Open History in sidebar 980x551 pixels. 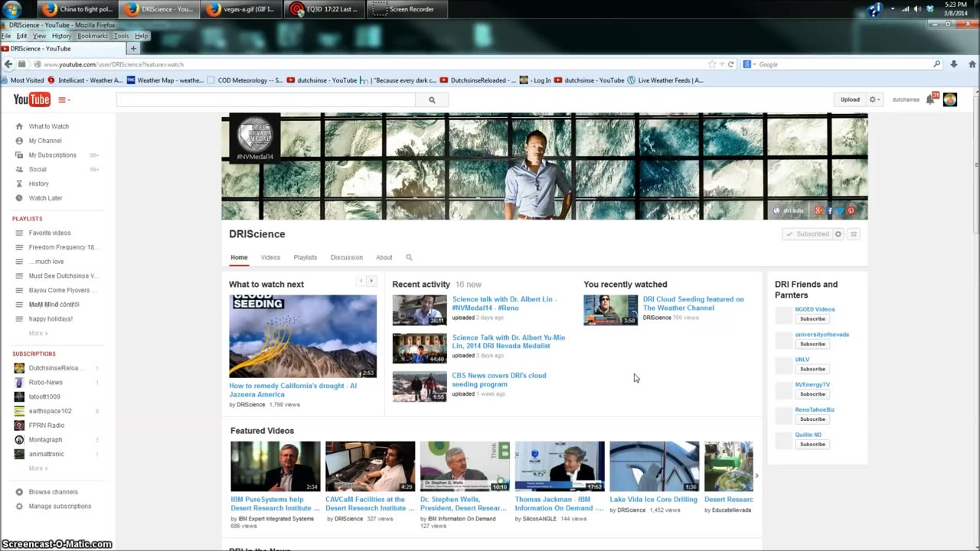(39, 184)
